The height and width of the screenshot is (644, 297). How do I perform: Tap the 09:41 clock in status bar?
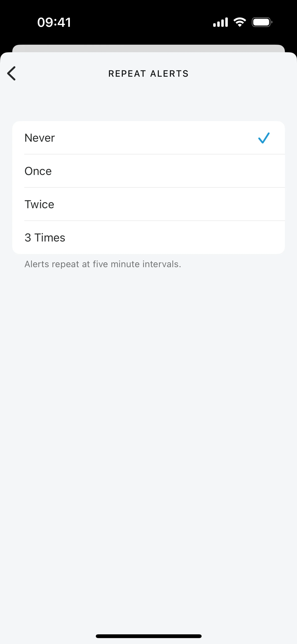(x=54, y=22)
